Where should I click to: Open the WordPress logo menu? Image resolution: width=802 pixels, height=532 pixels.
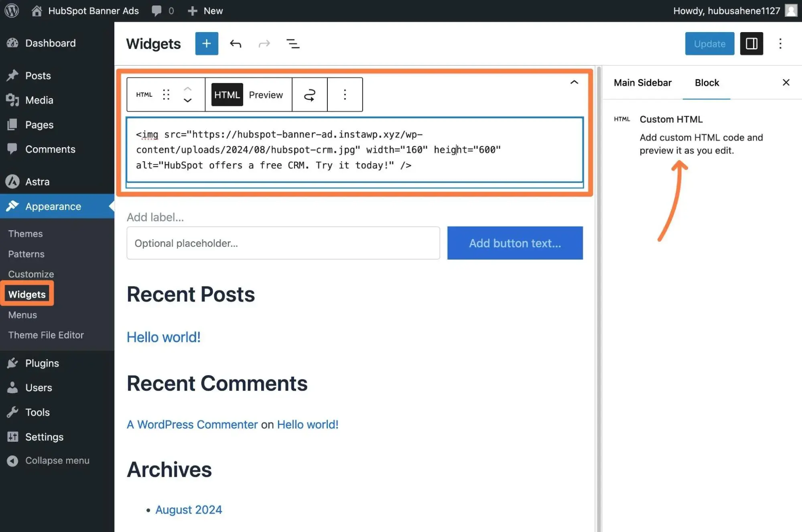pos(12,11)
